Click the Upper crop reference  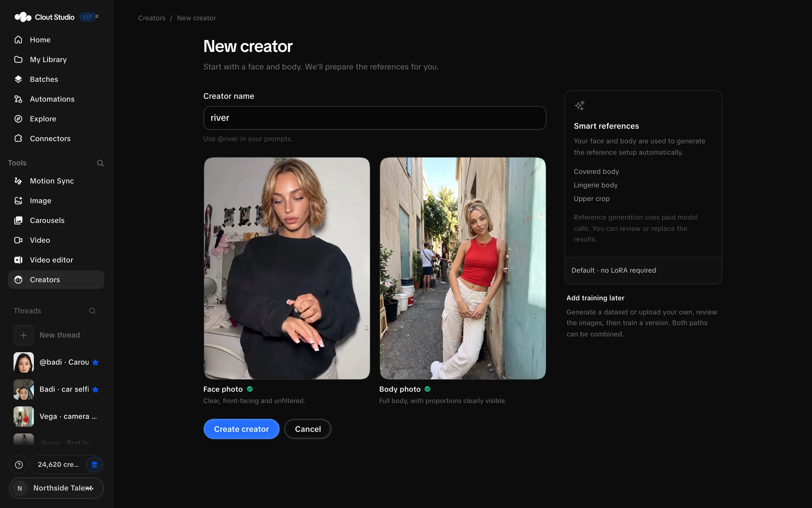[591, 199]
